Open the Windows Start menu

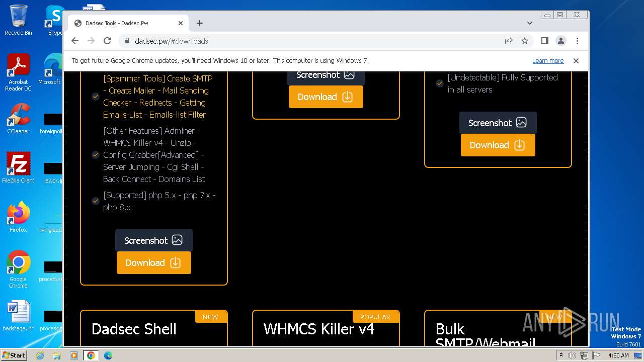pyautogui.click(x=14, y=355)
